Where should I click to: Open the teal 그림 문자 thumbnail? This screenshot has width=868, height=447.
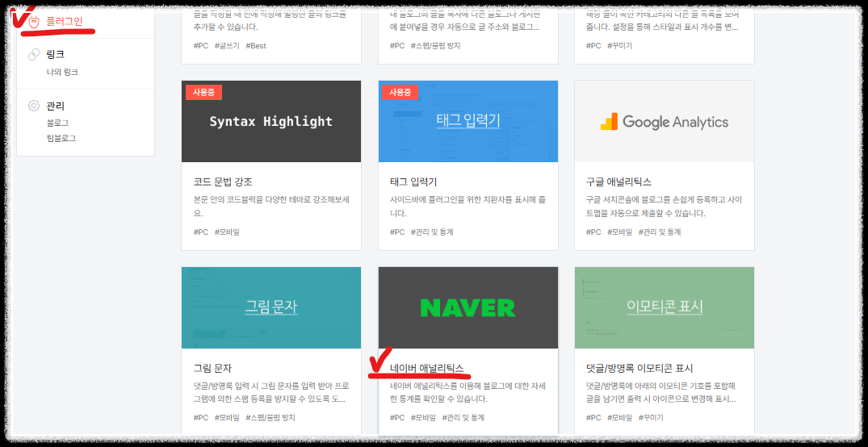[271, 307]
